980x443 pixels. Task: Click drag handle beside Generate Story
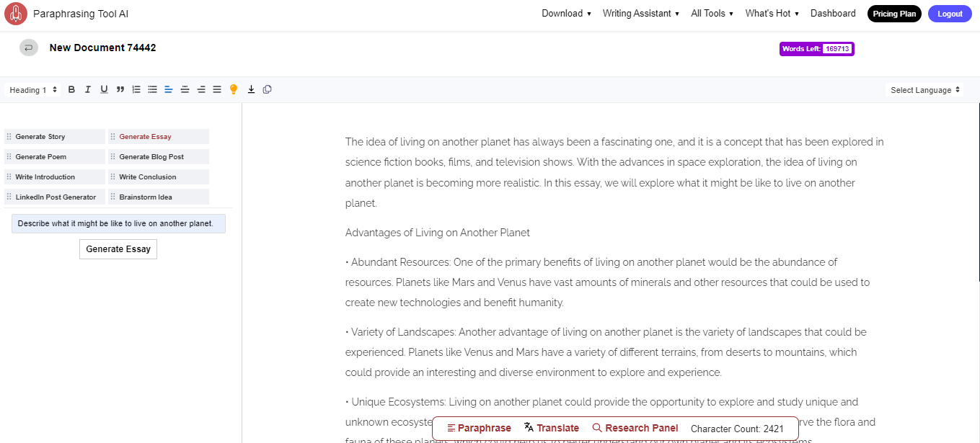pyautogui.click(x=9, y=136)
